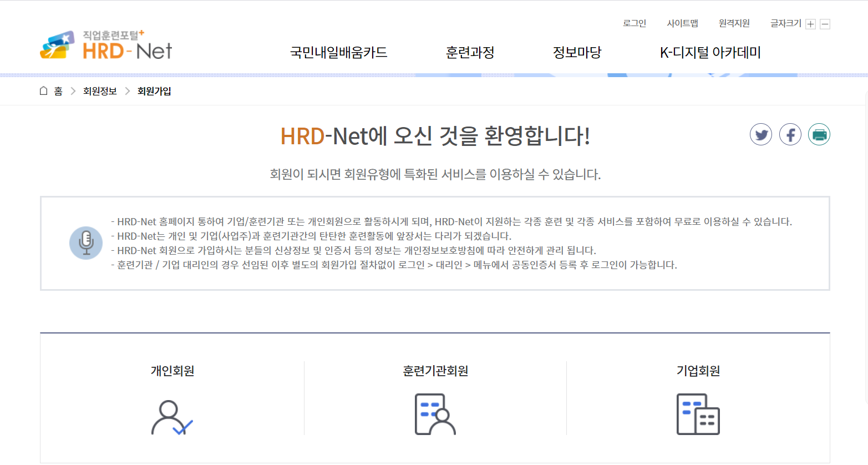Click the 글자크기 label
The height and width of the screenshot is (465, 868).
[x=786, y=23]
